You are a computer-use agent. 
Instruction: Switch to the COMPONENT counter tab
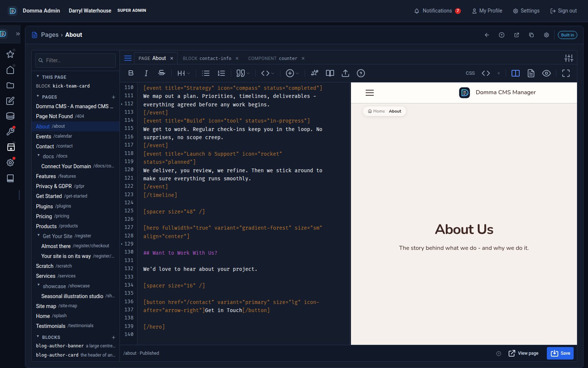tap(273, 58)
